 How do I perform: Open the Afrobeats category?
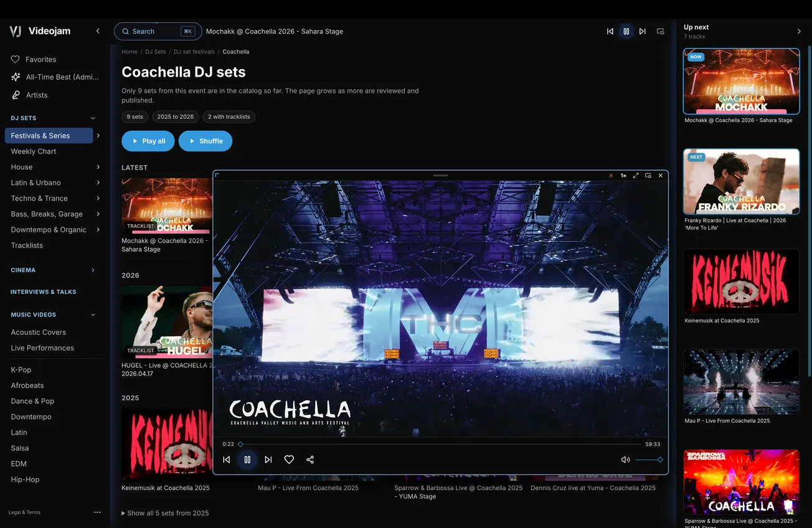tap(27, 385)
